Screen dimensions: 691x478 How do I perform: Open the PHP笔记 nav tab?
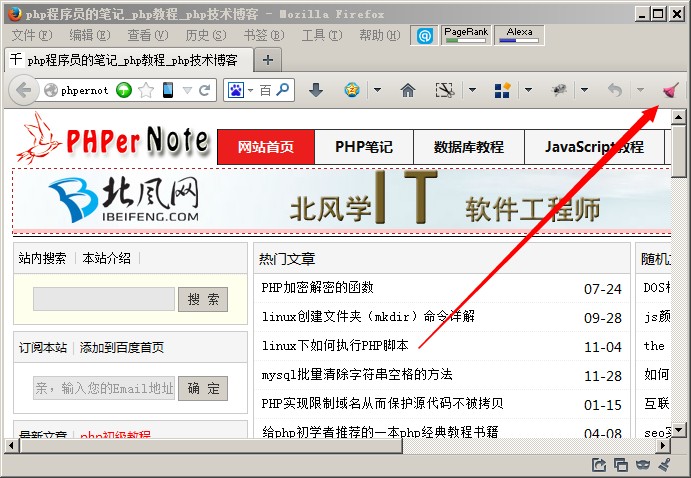[364, 147]
